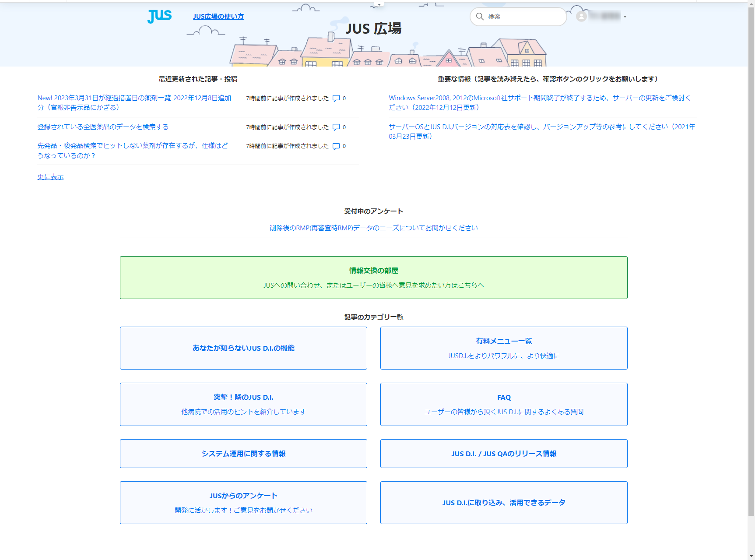Open 登録されている全医薬品のデータを検索する article
755x560 pixels.
coord(103,127)
